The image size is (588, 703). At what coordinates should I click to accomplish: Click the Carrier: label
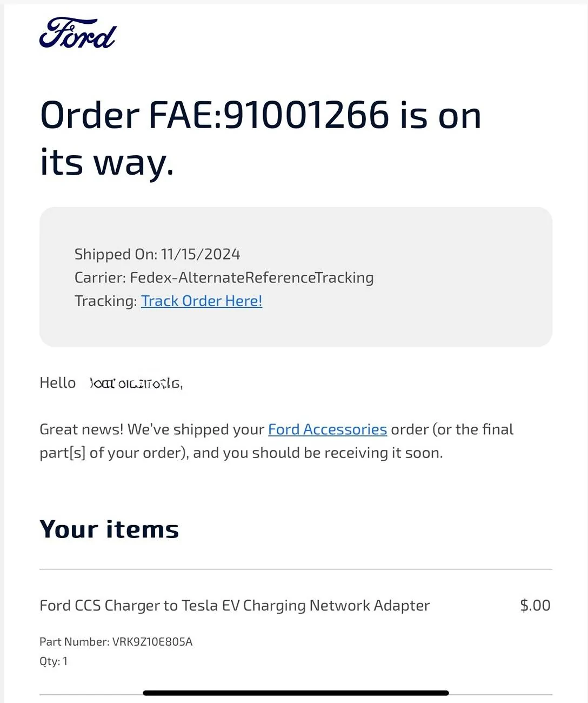point(99,277)
